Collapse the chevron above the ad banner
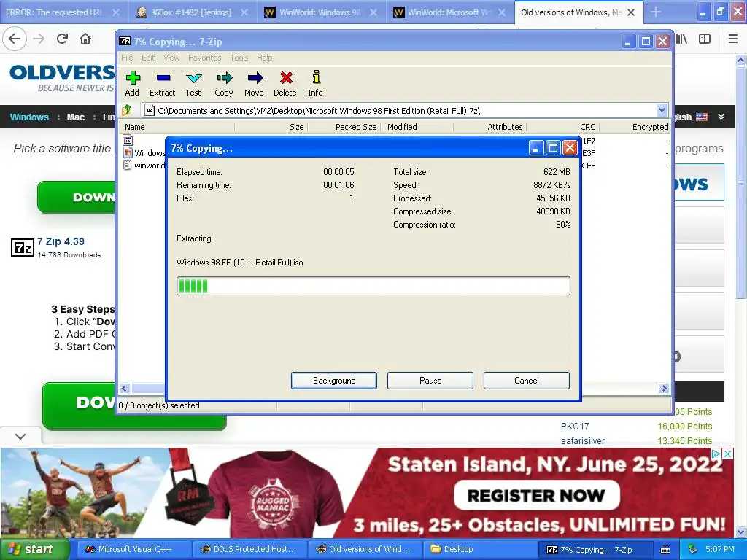The width and height of the screenshot is (747, 560). point(20,436)
